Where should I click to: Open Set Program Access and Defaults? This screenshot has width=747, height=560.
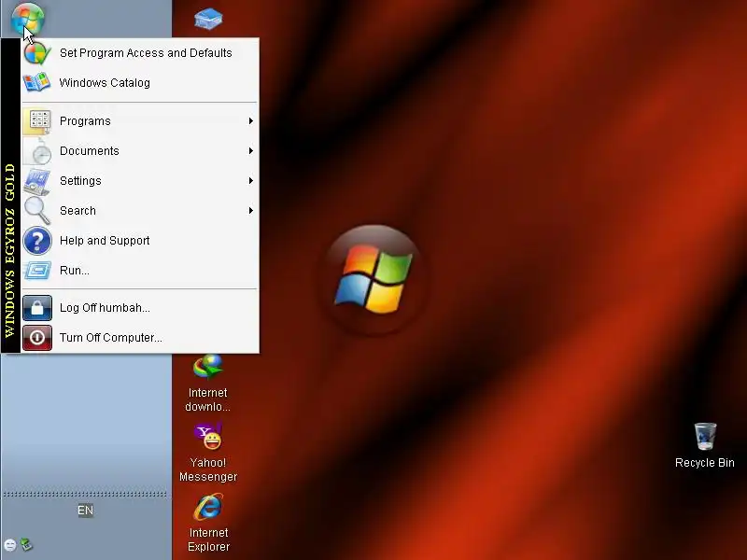pos(139,53)
